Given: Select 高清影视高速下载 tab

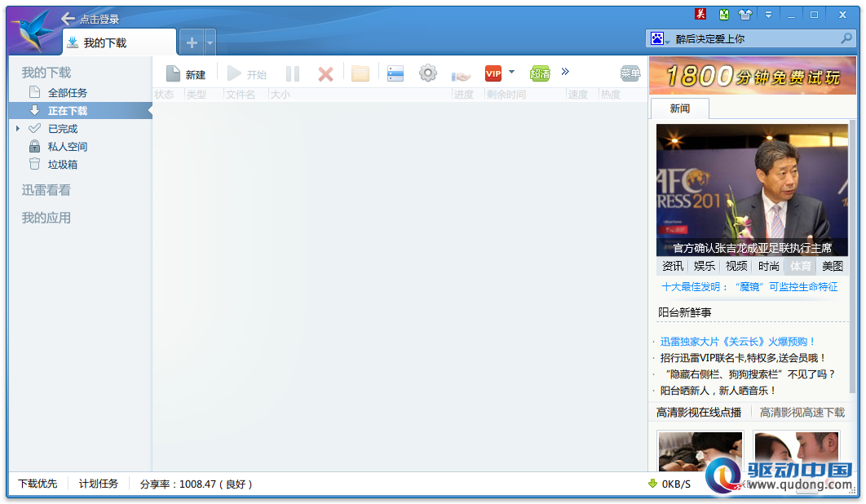Looking at the screenshot, I should pos(802,413).
